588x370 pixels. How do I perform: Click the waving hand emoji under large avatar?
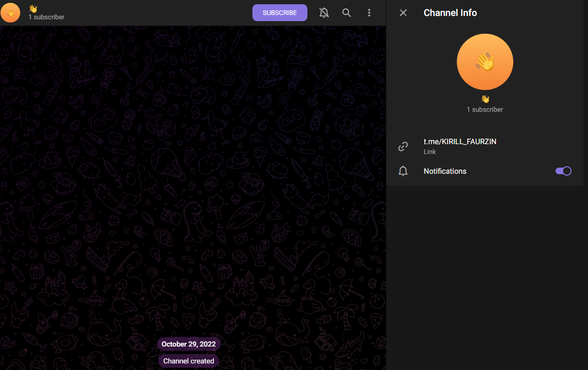[485, 99]
